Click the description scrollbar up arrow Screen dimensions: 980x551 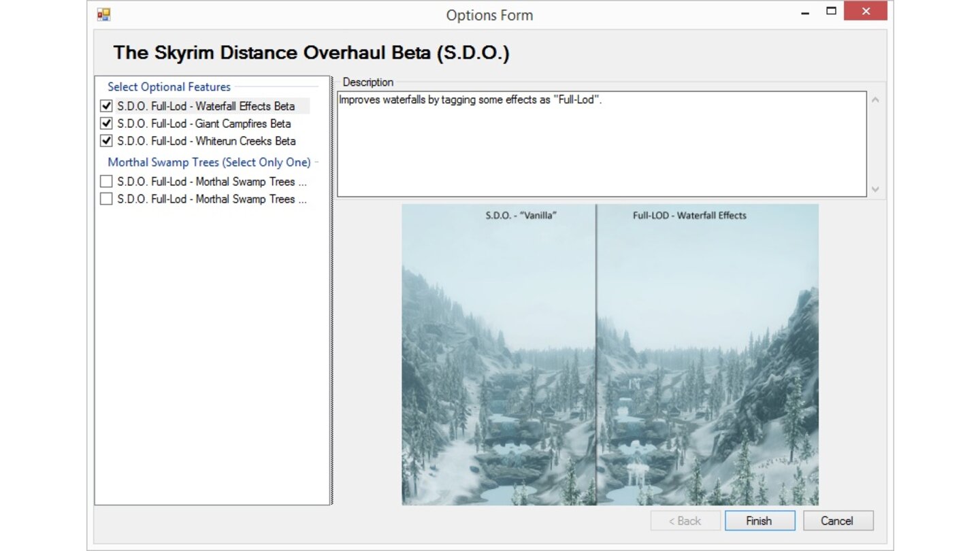[x=876, y=100]
